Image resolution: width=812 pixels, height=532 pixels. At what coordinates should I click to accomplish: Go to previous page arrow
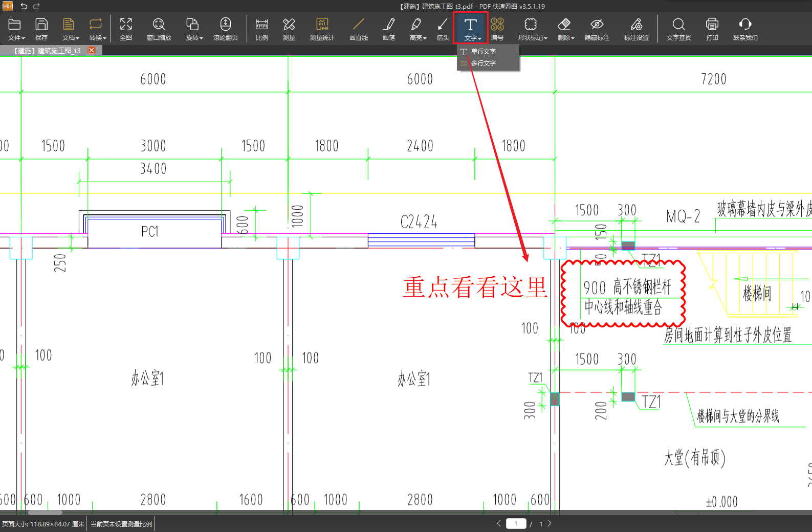[499, 523]
